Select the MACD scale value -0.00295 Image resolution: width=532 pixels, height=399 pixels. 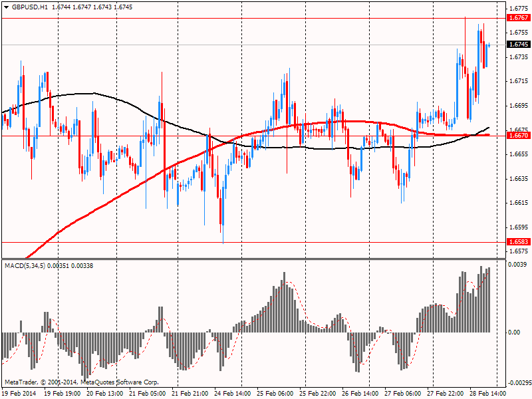(519, 383)
